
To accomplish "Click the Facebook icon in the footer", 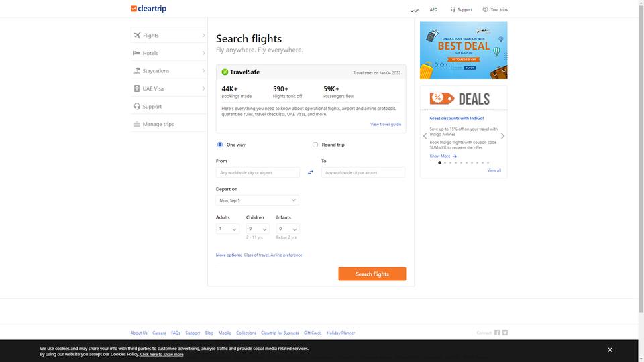I will tap(497, 333).
